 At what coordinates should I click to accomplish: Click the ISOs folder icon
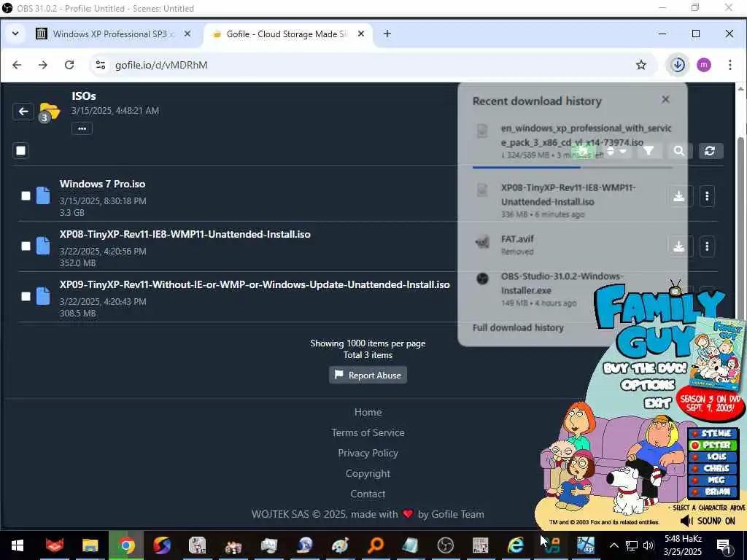(50, 112)
